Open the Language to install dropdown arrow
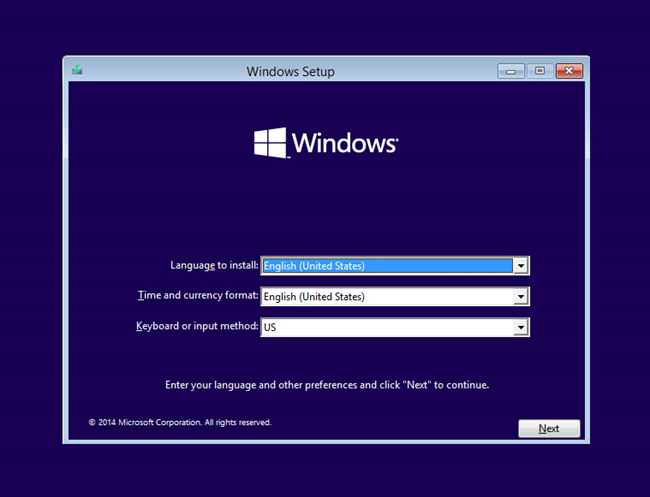 521,266
